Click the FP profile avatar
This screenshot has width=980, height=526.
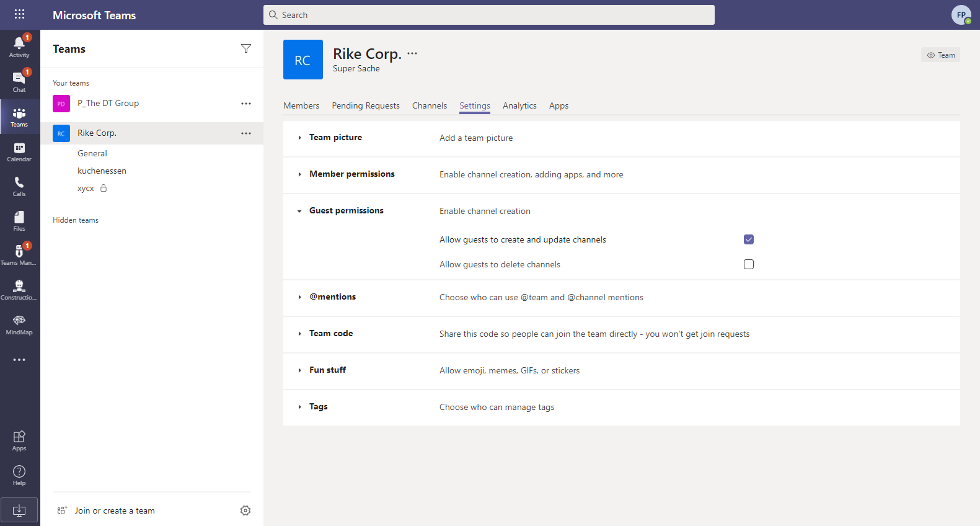[x=961, y=15]
